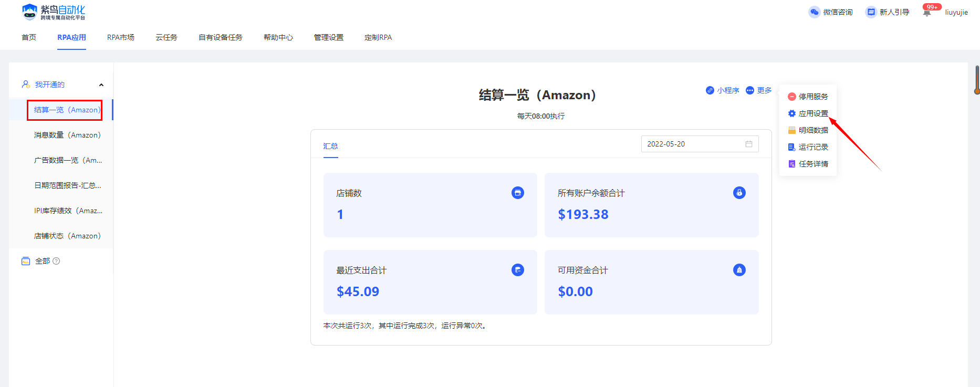Open the RPA市场 tab
Screen dimensions: 980x387
click(x=121, y=37)
